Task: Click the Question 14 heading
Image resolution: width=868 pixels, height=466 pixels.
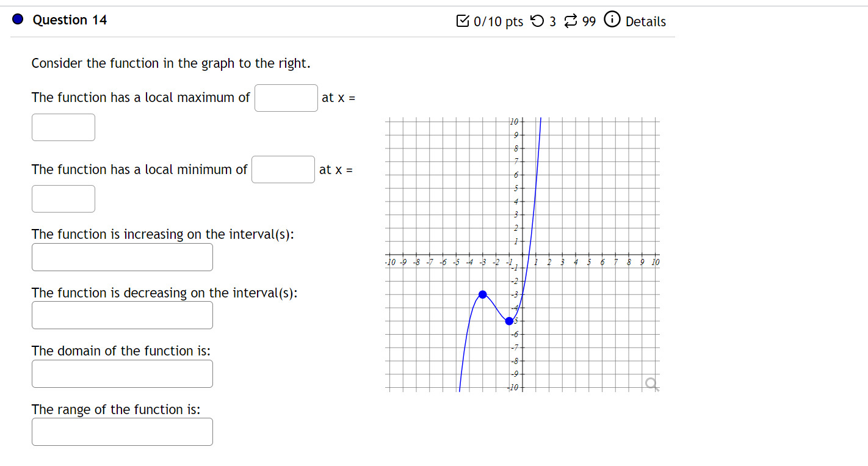Action: click(x=70, y=20)
